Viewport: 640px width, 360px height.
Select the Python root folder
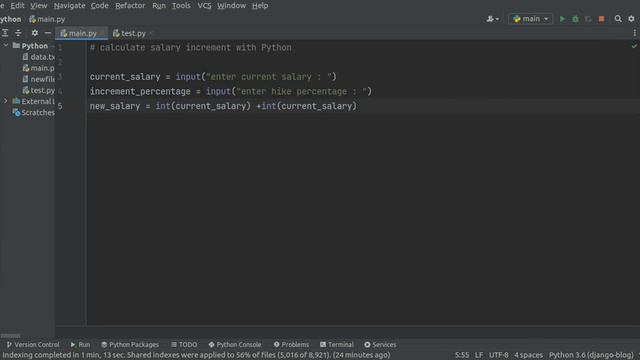tap(31, 46)
